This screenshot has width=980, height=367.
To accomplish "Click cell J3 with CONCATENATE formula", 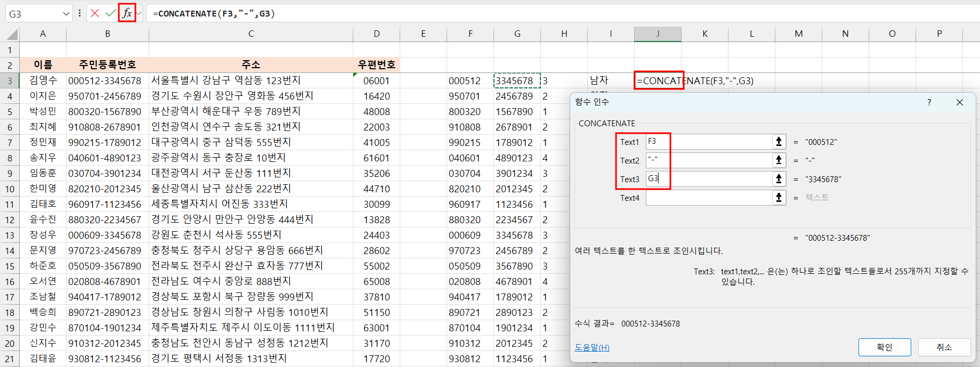I will pos(658,80).
